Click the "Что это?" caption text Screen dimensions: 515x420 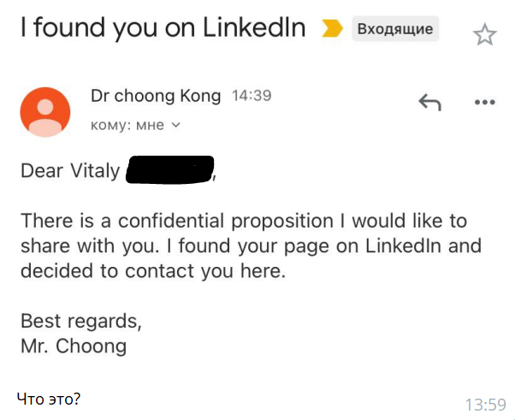[49, 398]
